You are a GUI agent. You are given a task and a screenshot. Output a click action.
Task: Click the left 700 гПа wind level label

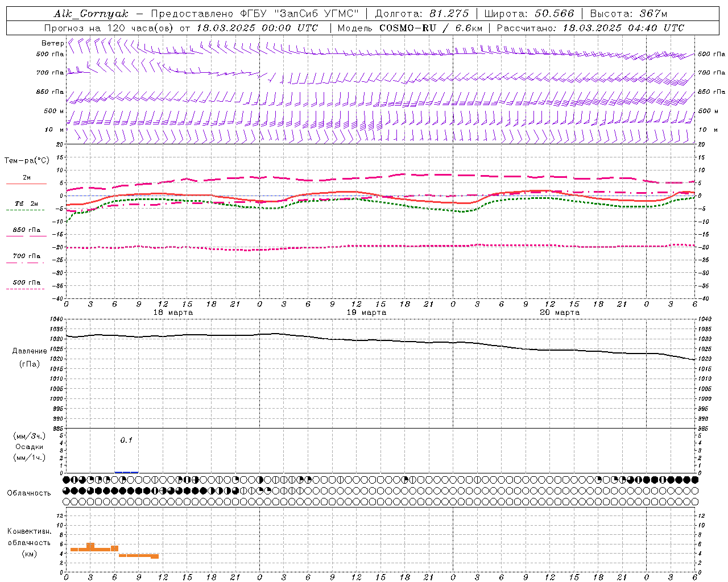(x=50, y=73)
